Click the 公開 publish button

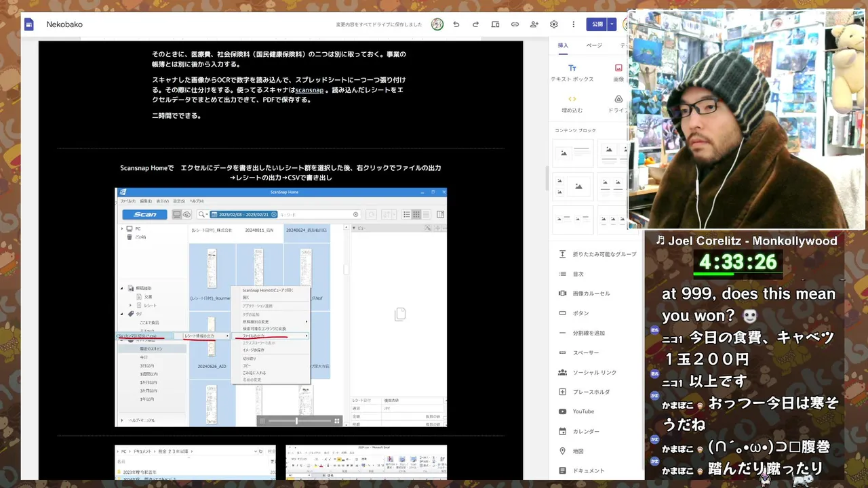(x=597, y=24)
